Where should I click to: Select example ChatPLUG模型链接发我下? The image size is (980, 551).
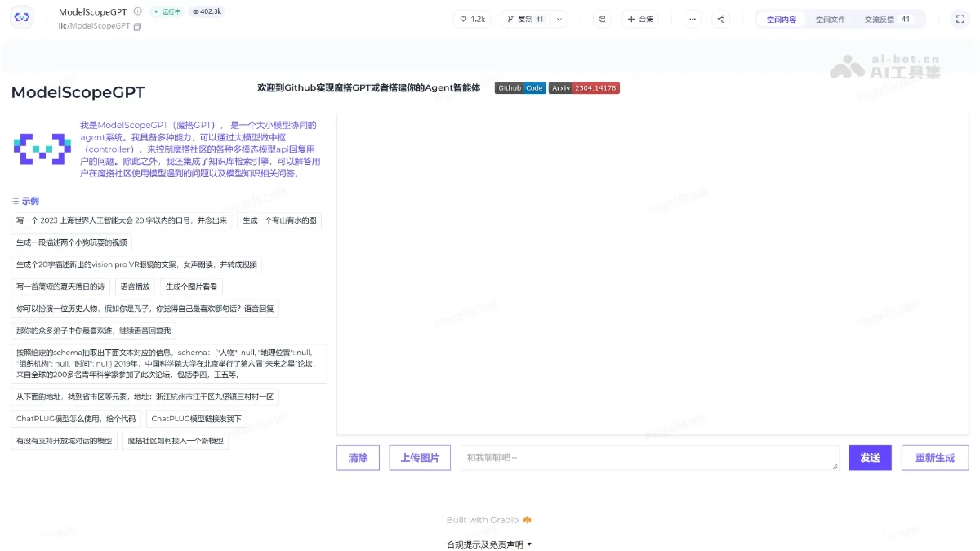point(197,419)
